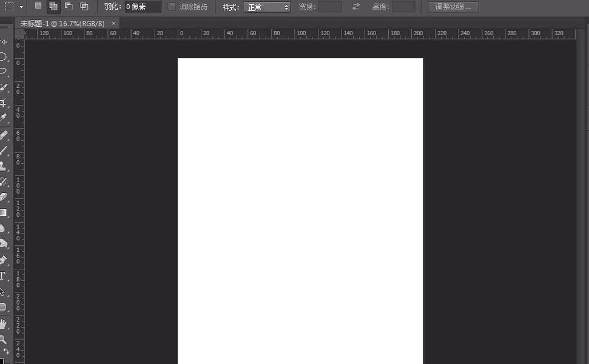Pick the Eyedropper tool
589x364 pixels.
(x=3, y=117)
